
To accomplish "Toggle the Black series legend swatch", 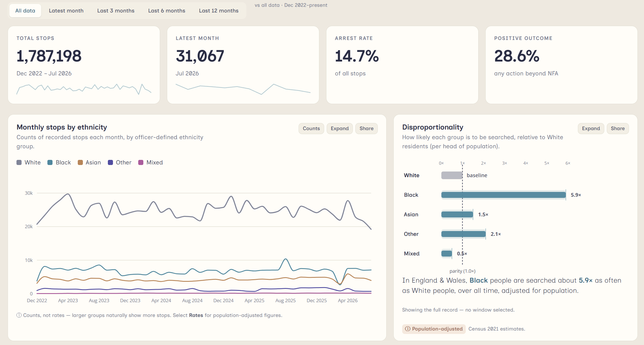I will tap(50, 162).
